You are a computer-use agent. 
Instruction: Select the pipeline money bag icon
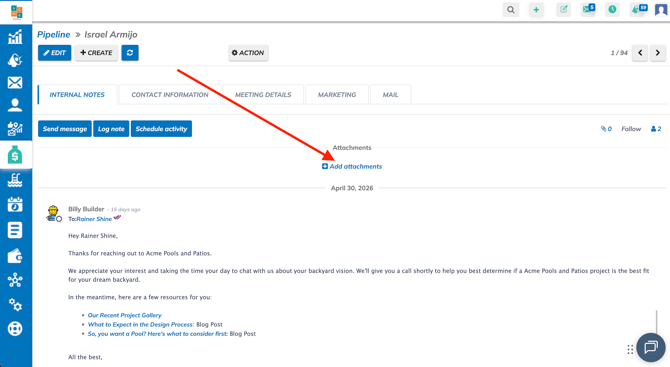15,155
